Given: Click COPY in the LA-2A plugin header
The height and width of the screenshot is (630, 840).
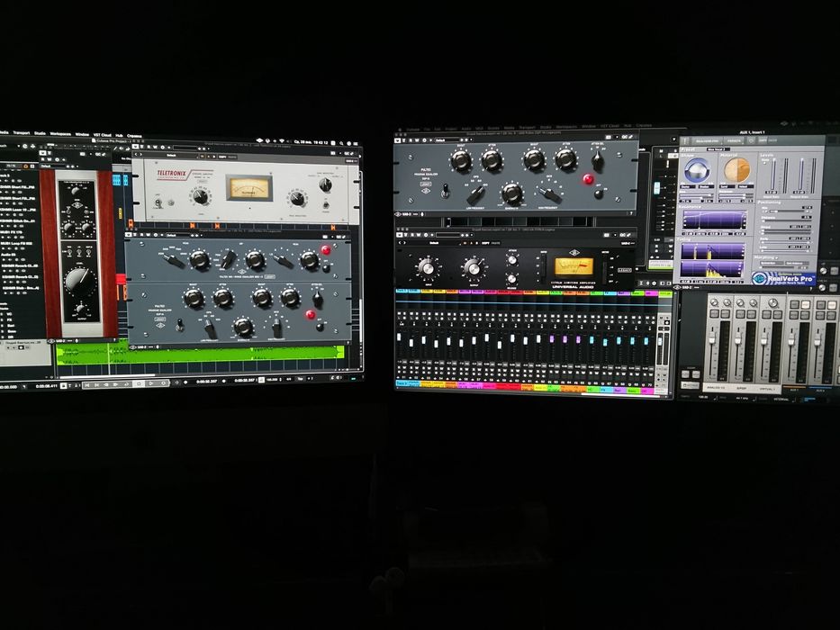Looking at the screenshot, I should coord(221,157).
